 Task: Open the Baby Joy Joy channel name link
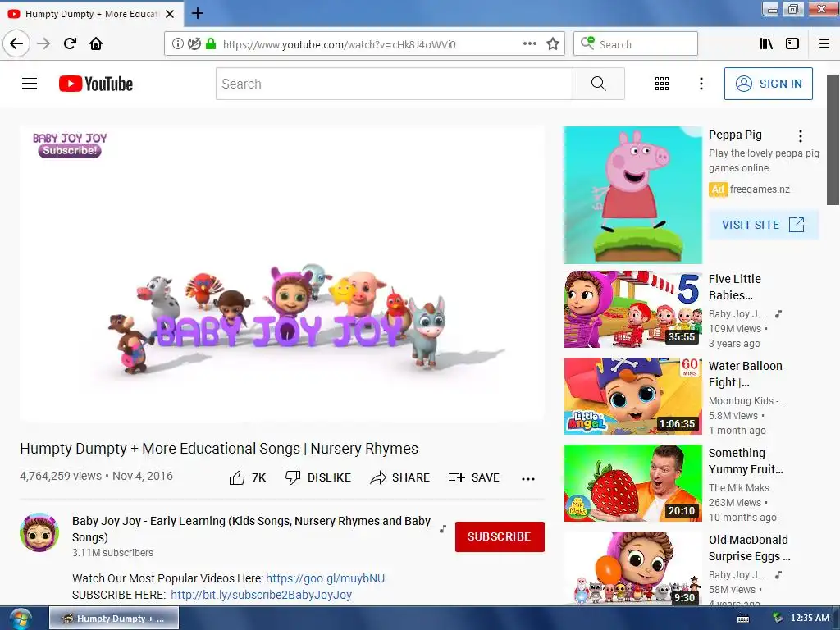point(251,529)
